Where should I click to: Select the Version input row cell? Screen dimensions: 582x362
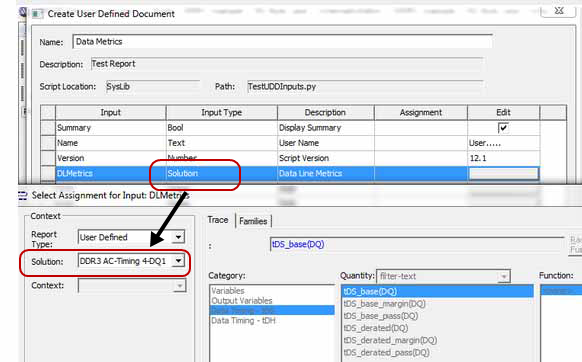pyautogui.click(x=111, y=159)
